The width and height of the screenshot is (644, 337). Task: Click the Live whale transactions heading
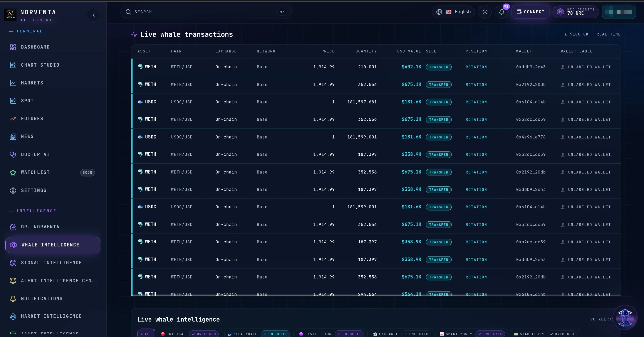click(x=186, y=35)
